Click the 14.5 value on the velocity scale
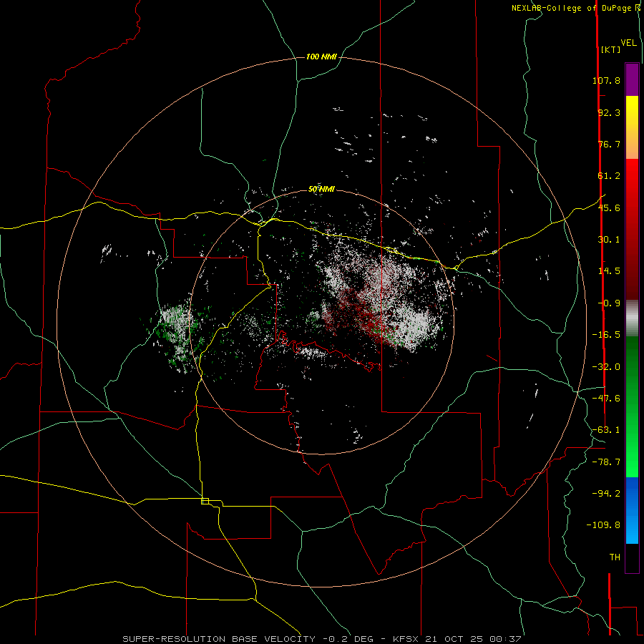Screen dimensions: 644x644 tap(609, 271)
